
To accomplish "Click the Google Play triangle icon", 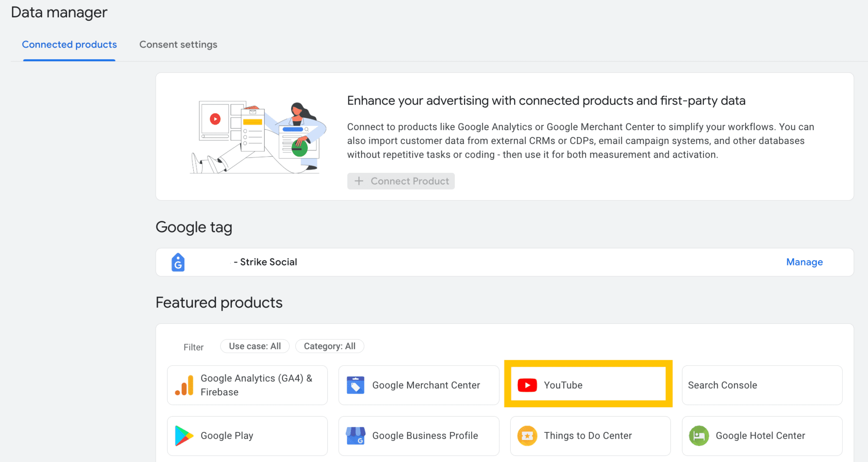I will pyautogui.click(x=184, y=436).
